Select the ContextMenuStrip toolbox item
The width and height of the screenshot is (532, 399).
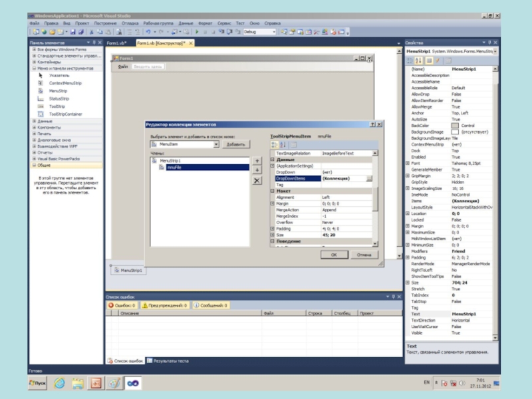click(65, 83)
